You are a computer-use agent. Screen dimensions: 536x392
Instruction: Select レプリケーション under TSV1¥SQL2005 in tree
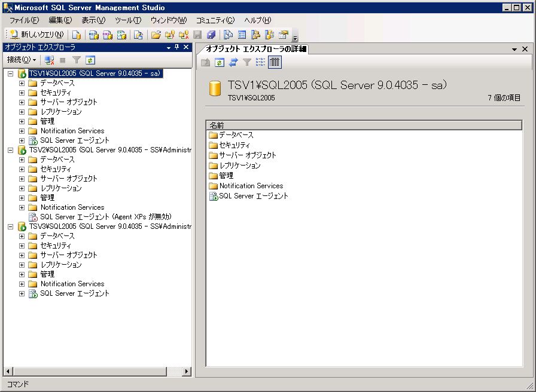pos(61,112)
